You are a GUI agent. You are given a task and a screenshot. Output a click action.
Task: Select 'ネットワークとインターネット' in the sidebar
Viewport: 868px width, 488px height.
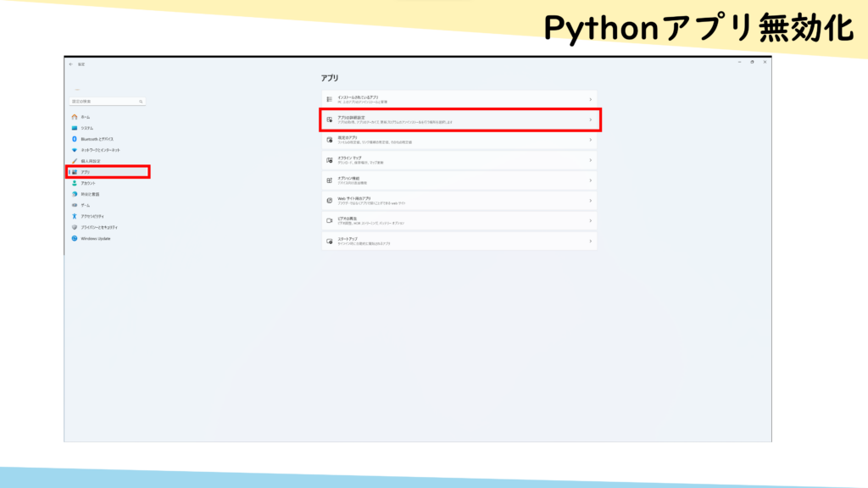108,150
